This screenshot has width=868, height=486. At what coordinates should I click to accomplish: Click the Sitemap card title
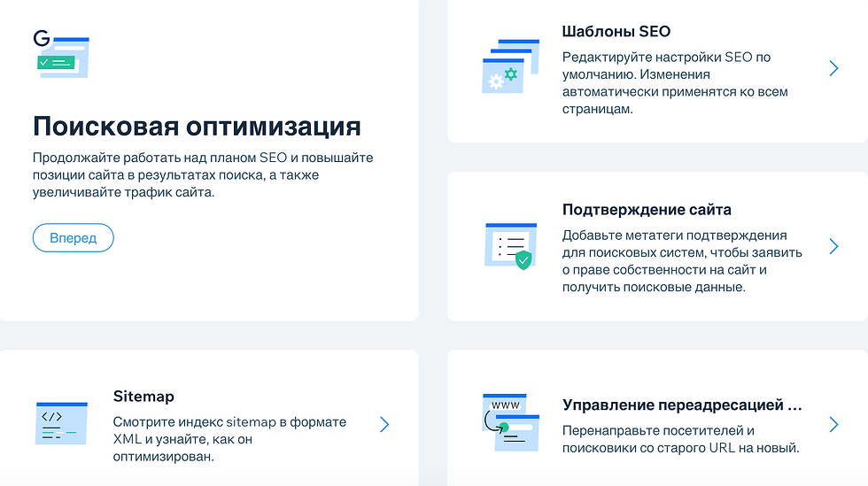click(x=143, y=397)
